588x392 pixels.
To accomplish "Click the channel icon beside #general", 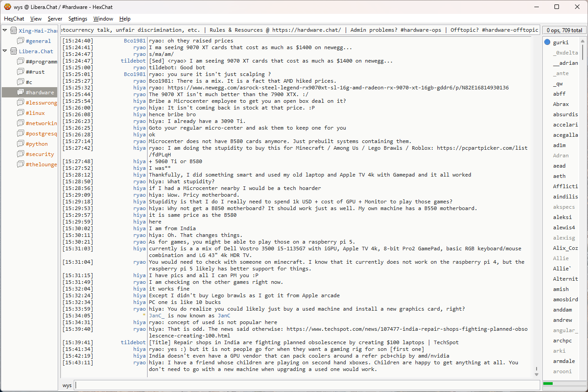I will click(x=21, y=41).
